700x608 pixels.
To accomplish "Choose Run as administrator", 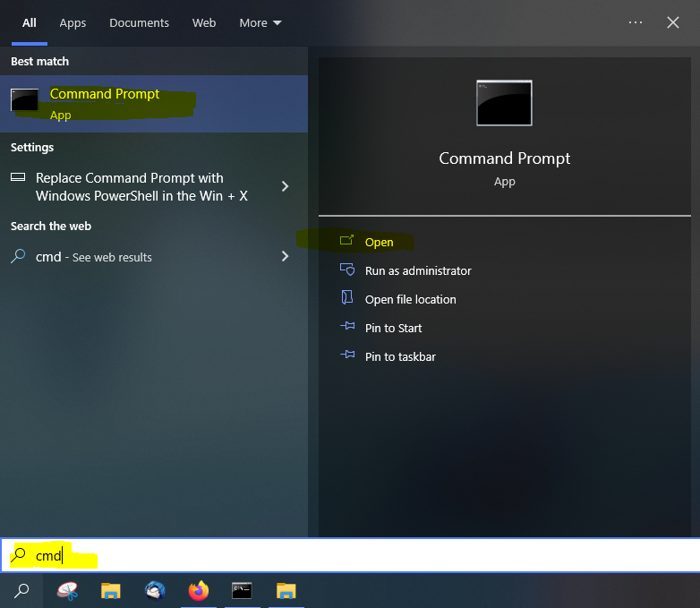I will 417,270.
